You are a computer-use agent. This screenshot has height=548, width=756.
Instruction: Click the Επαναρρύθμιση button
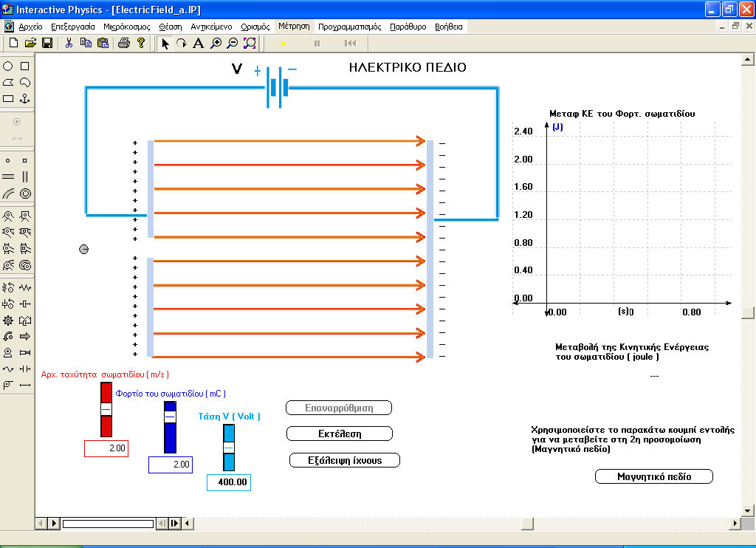(x=339, y=408)
